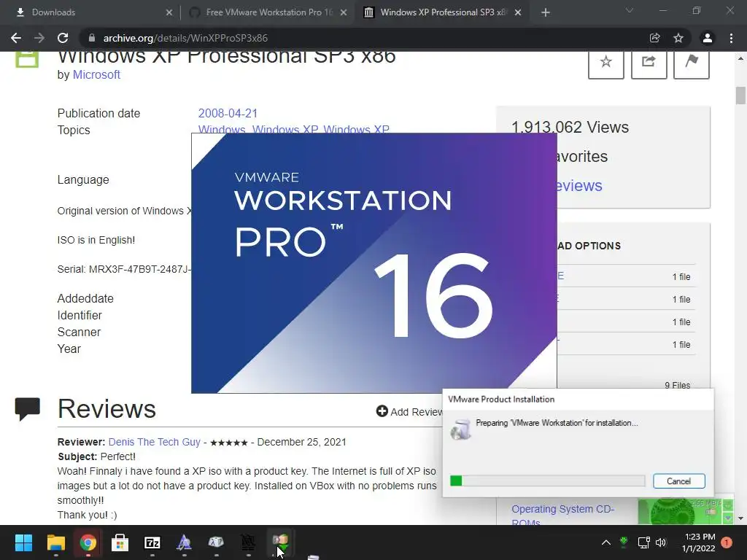Viewport: 747px width, 560px height.
Task: Click the 'Identifier' label
Action: tap(80, 315)
